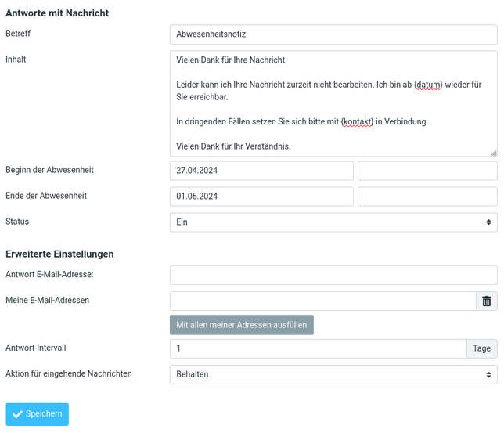Click Mit allen meiner Adressen ausfüllen
Image resolution: width=504 pixels, height=433 pixels.
241,325
